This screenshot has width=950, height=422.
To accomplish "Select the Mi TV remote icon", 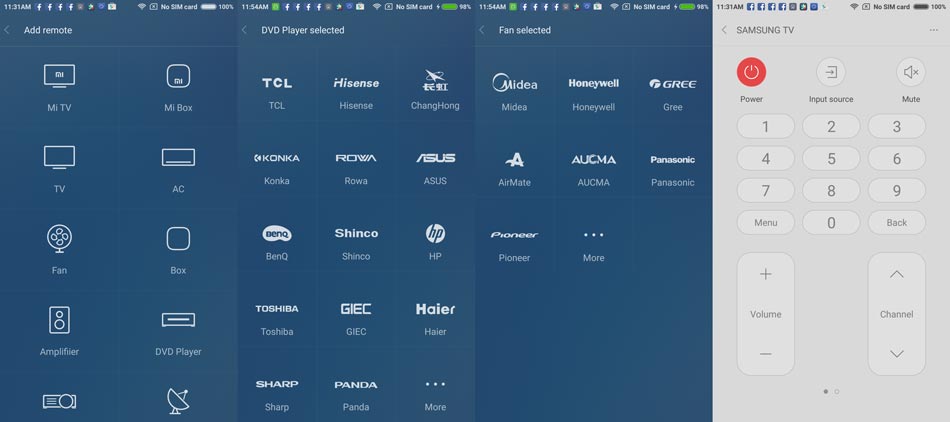I will [59, 76].
